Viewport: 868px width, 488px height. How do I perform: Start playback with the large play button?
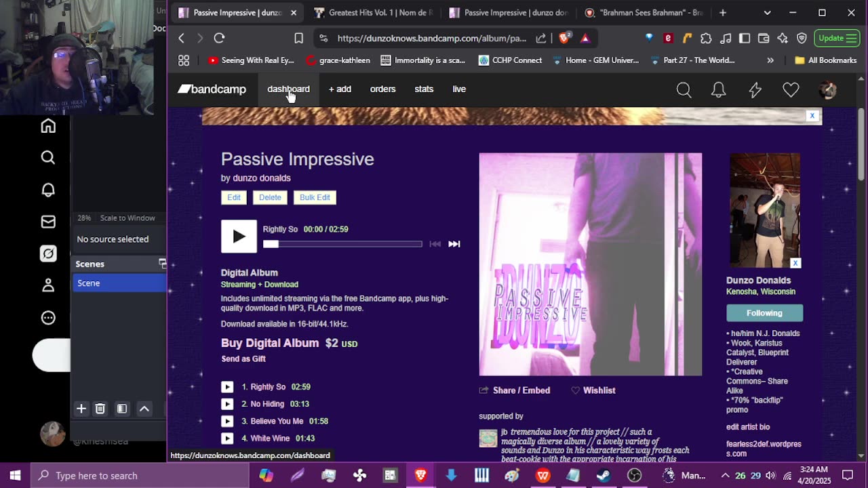[x=239, y=237]
